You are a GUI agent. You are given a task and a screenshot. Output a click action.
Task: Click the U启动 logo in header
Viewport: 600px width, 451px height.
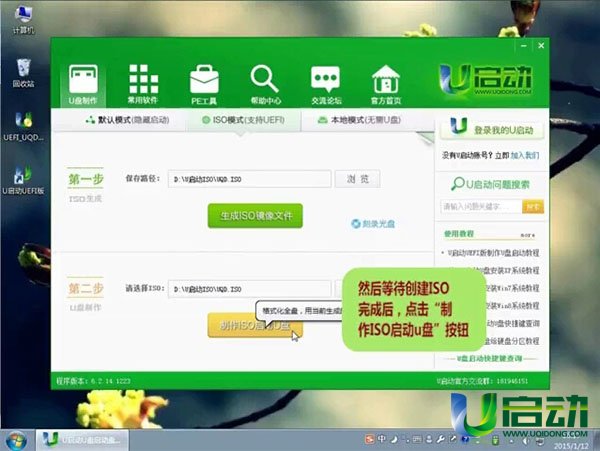[486, 80]
